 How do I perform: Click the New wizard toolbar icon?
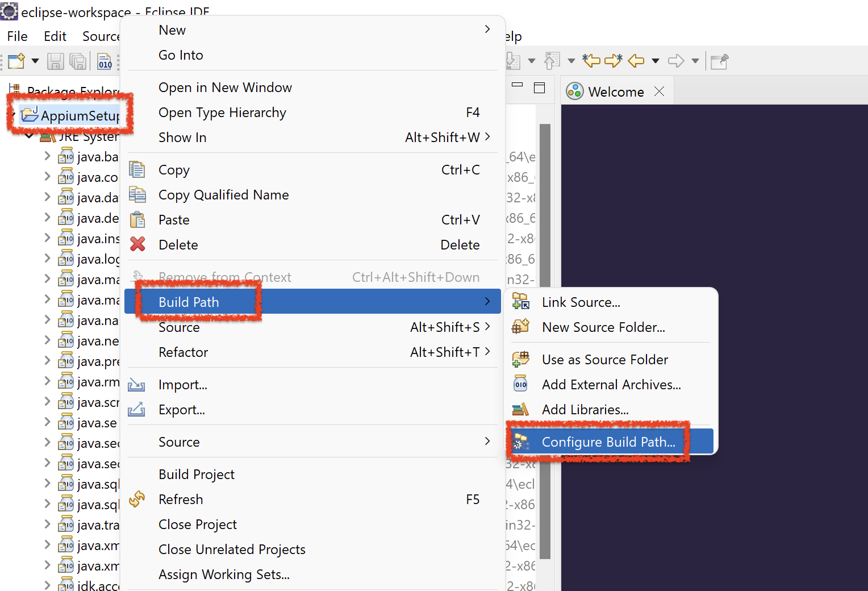point(16,61)
